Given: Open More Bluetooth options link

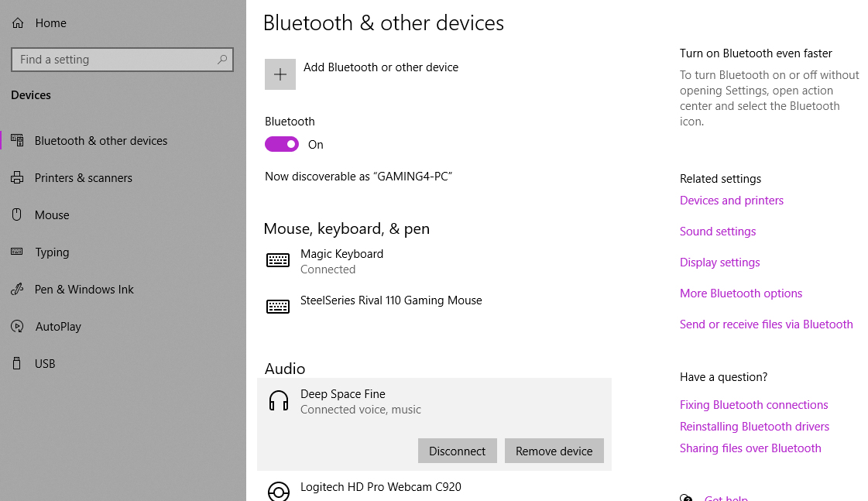Looking at the screenshot, I should 740,293.
